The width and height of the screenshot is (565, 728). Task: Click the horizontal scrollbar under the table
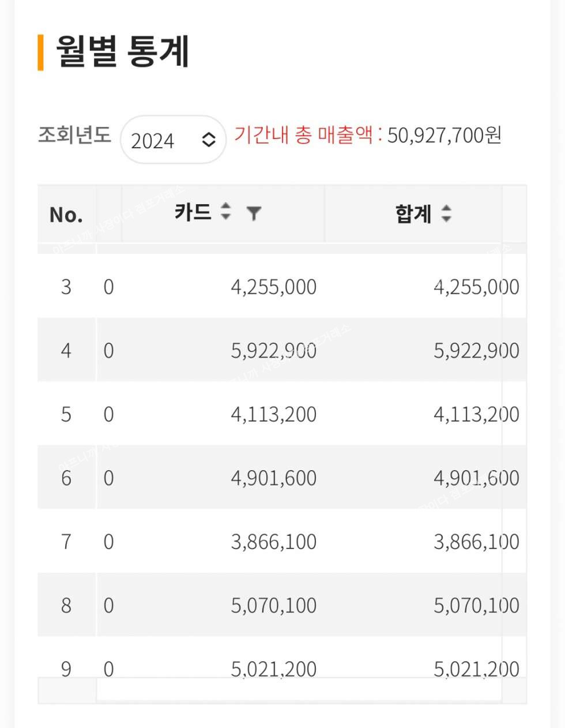click(299, 690)
